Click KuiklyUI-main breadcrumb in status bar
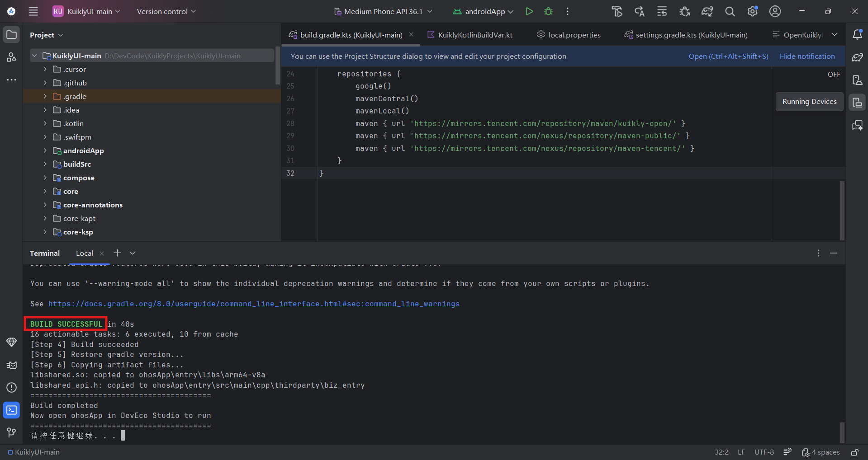 click(x=33, y=452)
